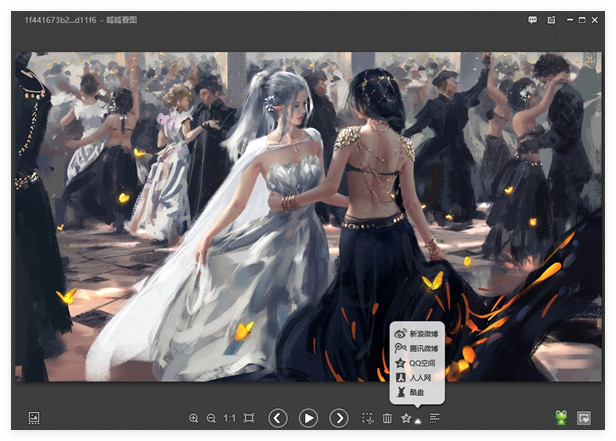The height and width of the screenshot is (441, 616).
Task: Click the fit-to-window icon
Action: (249, 418)
